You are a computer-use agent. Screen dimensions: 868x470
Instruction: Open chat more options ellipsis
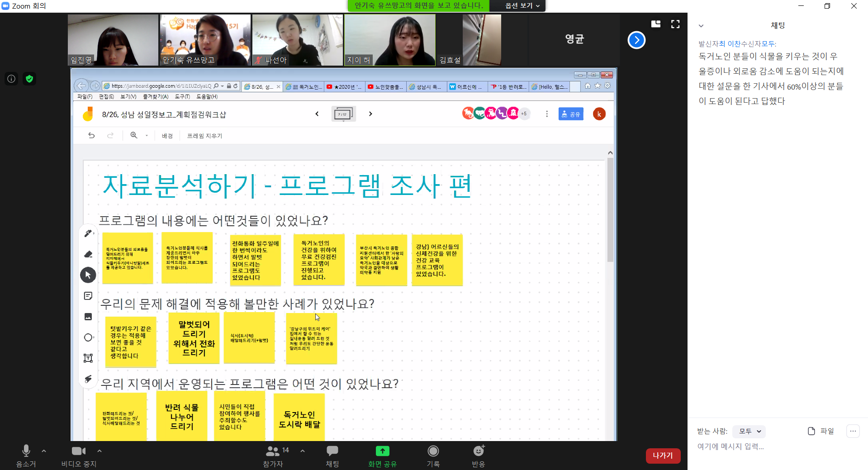[853, 431]
